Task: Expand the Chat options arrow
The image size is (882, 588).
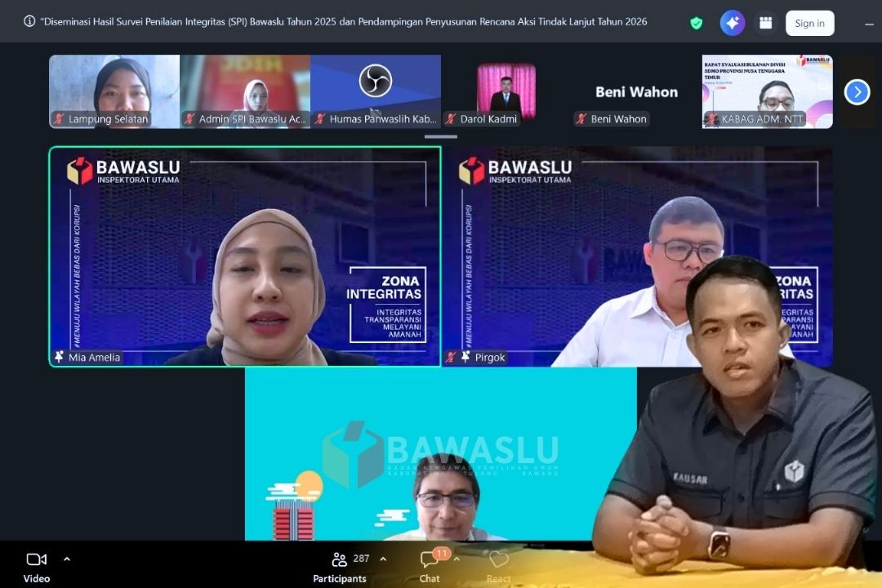Action: click(457, 559)
